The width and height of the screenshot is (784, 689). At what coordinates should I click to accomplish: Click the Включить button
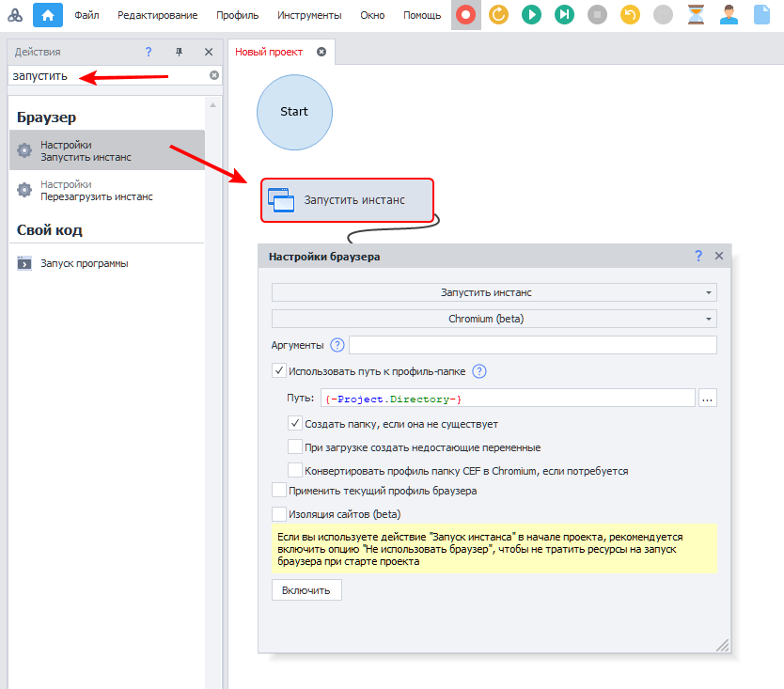306,590
